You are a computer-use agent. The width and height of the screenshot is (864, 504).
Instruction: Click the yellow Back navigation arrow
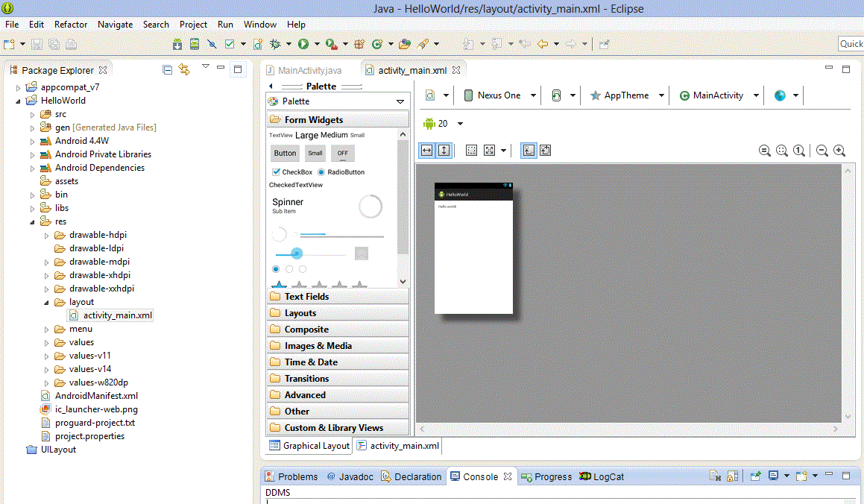point(543,44)
